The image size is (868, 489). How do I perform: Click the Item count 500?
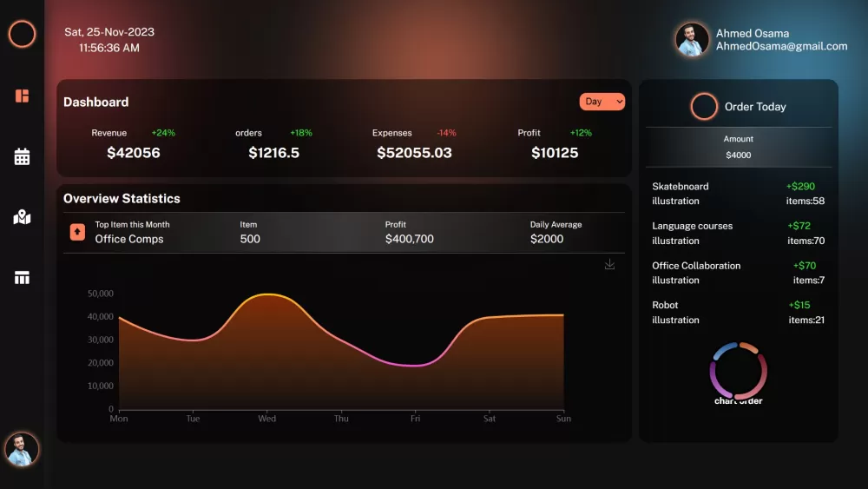[250, 239]
